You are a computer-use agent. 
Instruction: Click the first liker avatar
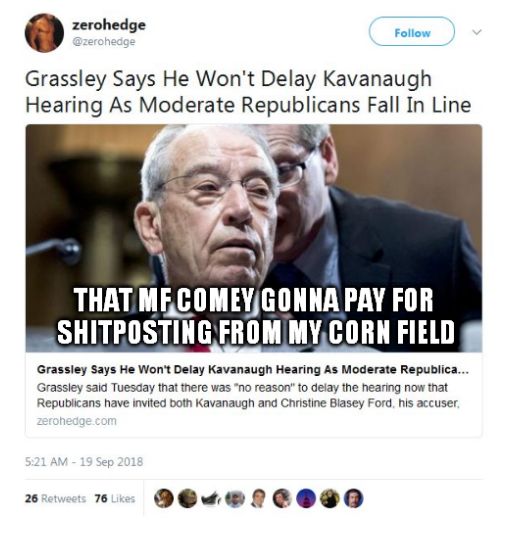[164, 498]
